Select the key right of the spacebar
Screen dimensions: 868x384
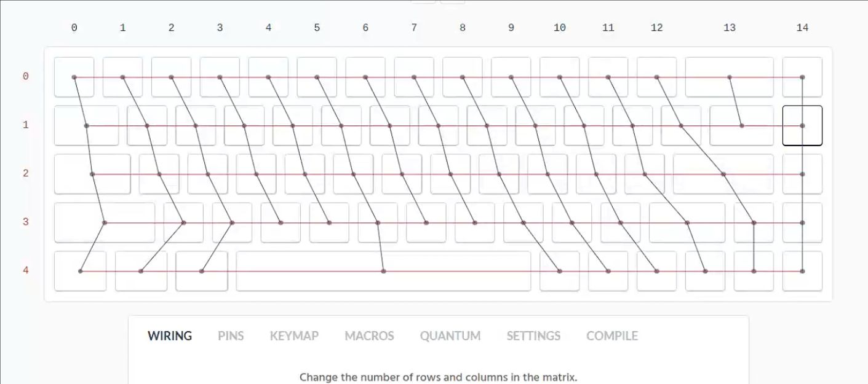[x=560, y=271]
